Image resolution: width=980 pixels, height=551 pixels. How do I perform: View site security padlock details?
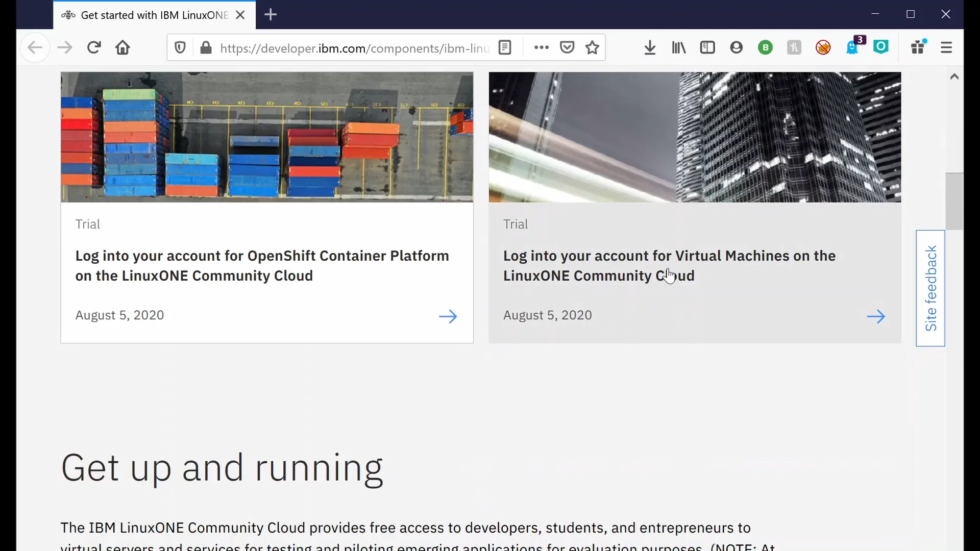pyautogui.click(x=206, y=48)
